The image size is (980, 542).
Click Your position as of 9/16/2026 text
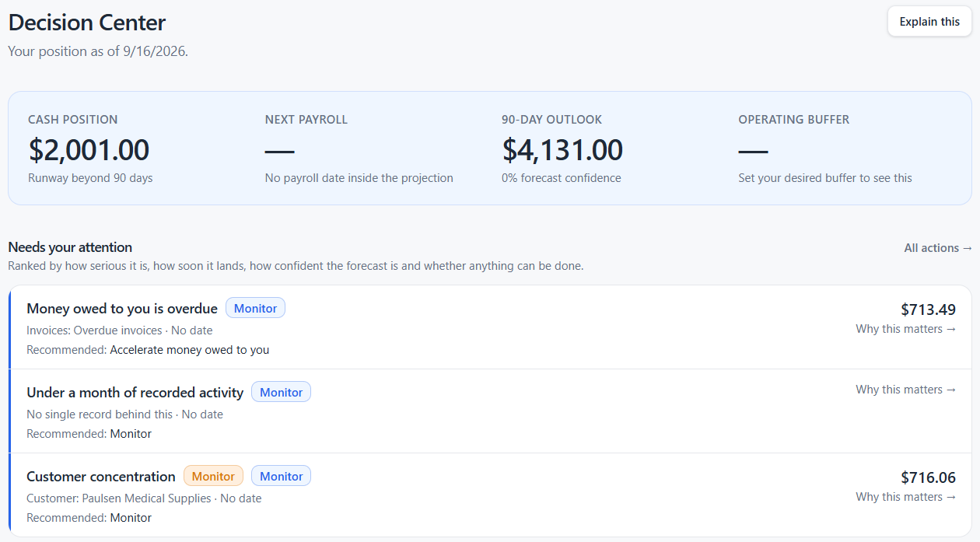pyautogui.click(x=98, y=51)
